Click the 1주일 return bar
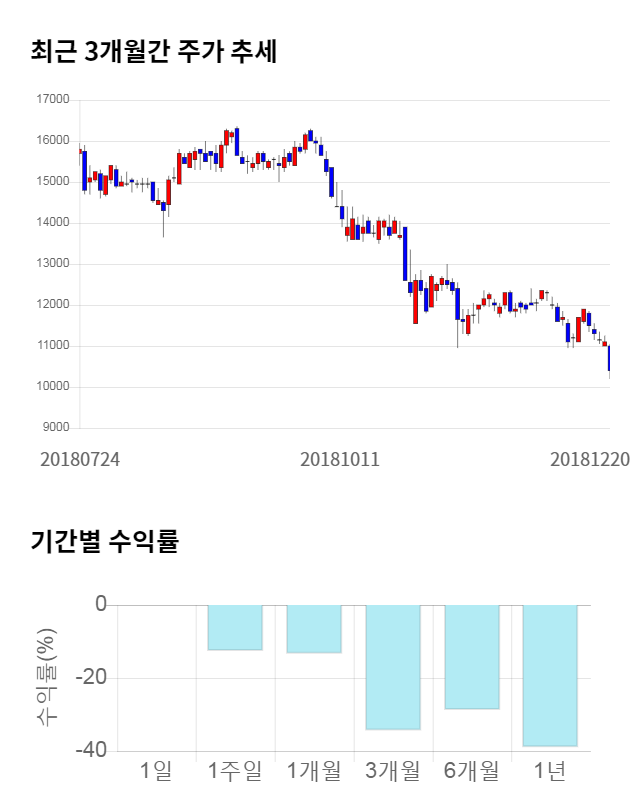Screen dimensions: 640x810 tap(235, 627)
